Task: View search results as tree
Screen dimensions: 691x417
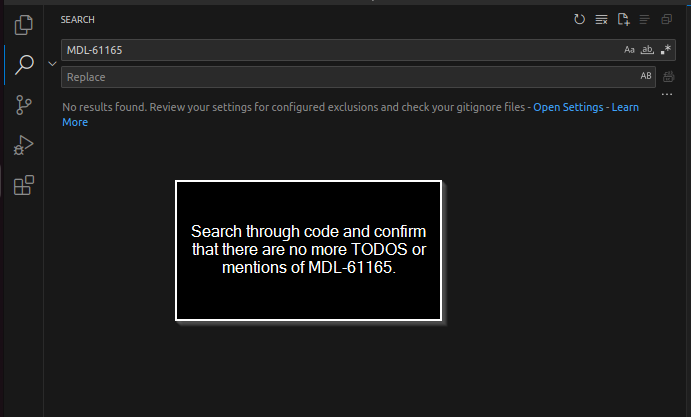Action: pos(645,19)
